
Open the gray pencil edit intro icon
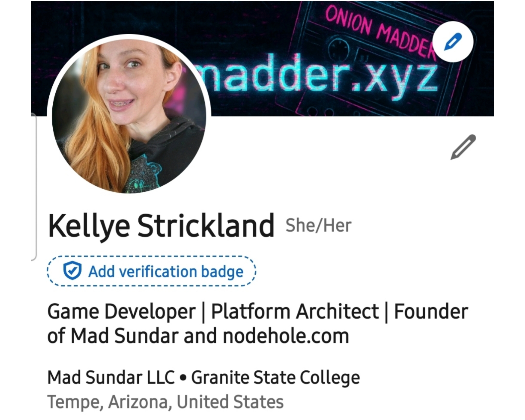463,147
